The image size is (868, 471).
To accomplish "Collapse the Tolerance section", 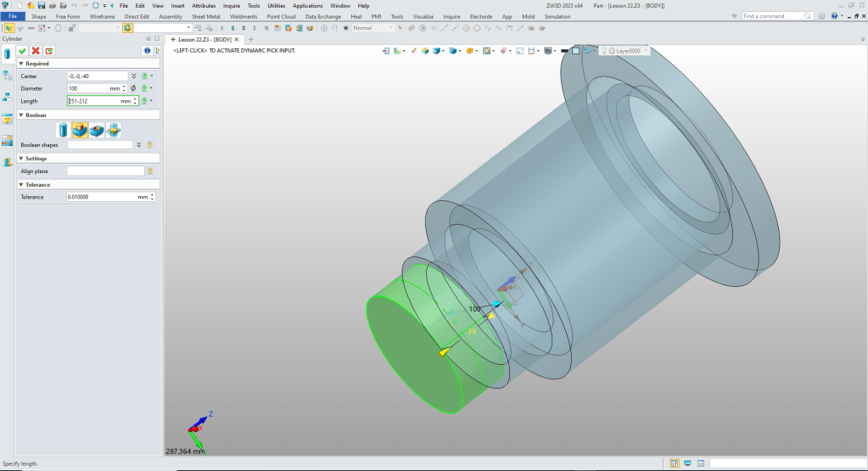I will (20, 184).
